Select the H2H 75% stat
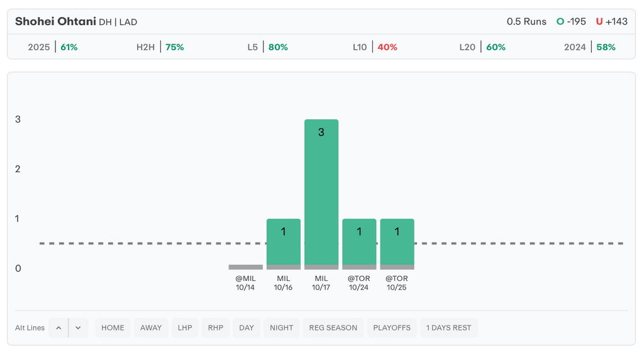The width and height of the screenshot is (644, 355). pyautogui.click(x=160, y=47)
